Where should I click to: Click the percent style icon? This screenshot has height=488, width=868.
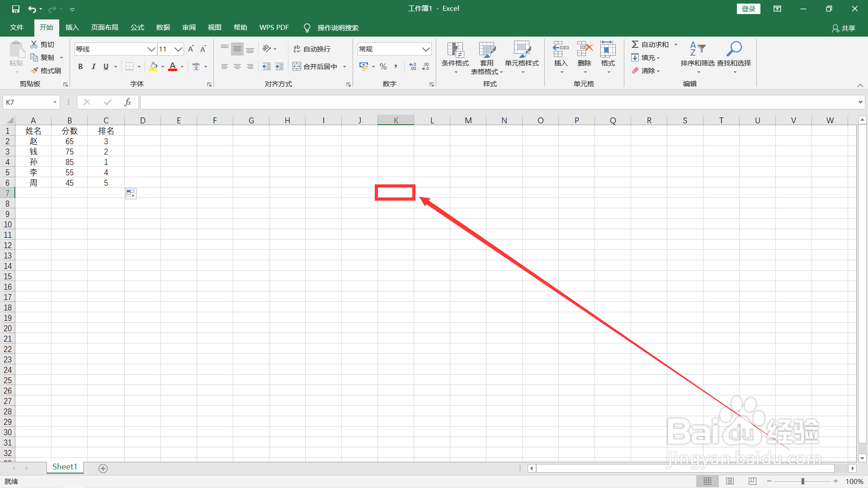(383, 66)
